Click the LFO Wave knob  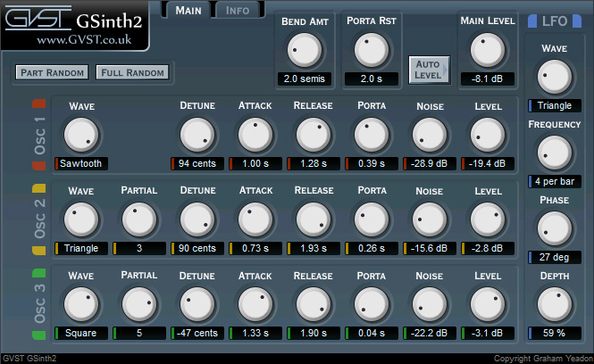[x=555, y=77]
